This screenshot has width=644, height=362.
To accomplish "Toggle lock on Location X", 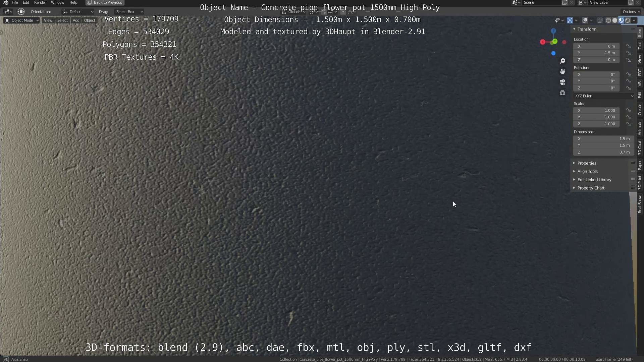I will pos(629,46).
